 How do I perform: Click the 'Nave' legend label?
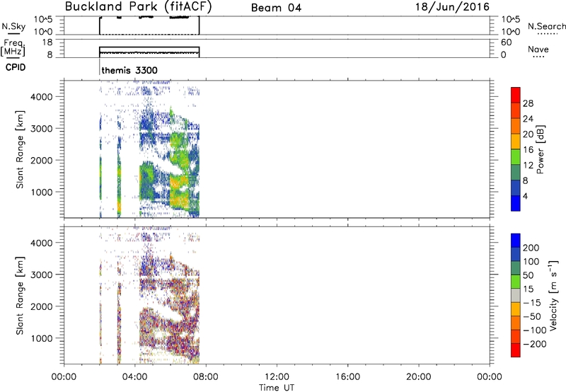click(x=538, y=50)
